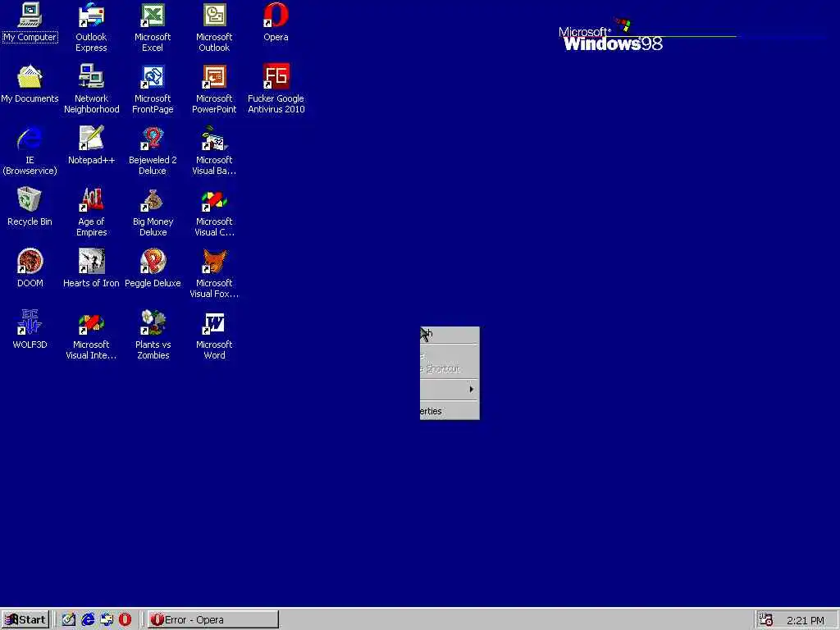Open the Start menu
This screenshot has width=840, height=630.
tap(25, 620)
